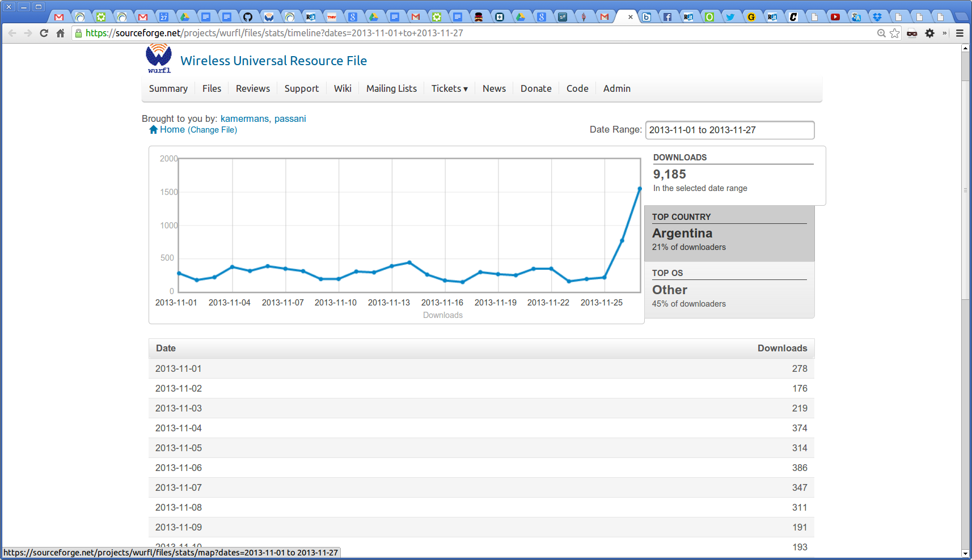Screen dimensions: 972x560
Task: Close the active tab with the x
Action: click(631, 17)
